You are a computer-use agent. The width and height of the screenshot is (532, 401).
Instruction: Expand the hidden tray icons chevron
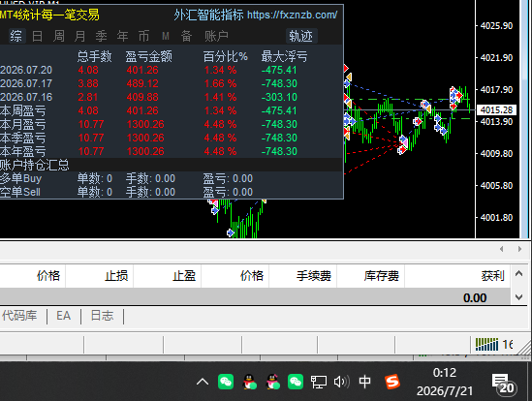click(x=203, y=383)
